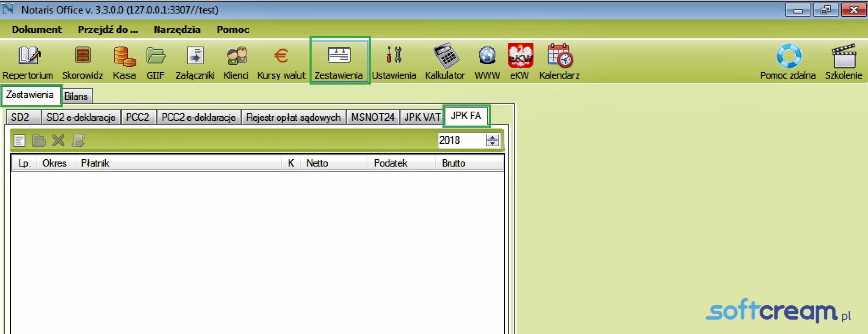This screenshot has width=868, height=334.
Task: Switch to the SD2 tab
Action: click(x=24, y=117)
